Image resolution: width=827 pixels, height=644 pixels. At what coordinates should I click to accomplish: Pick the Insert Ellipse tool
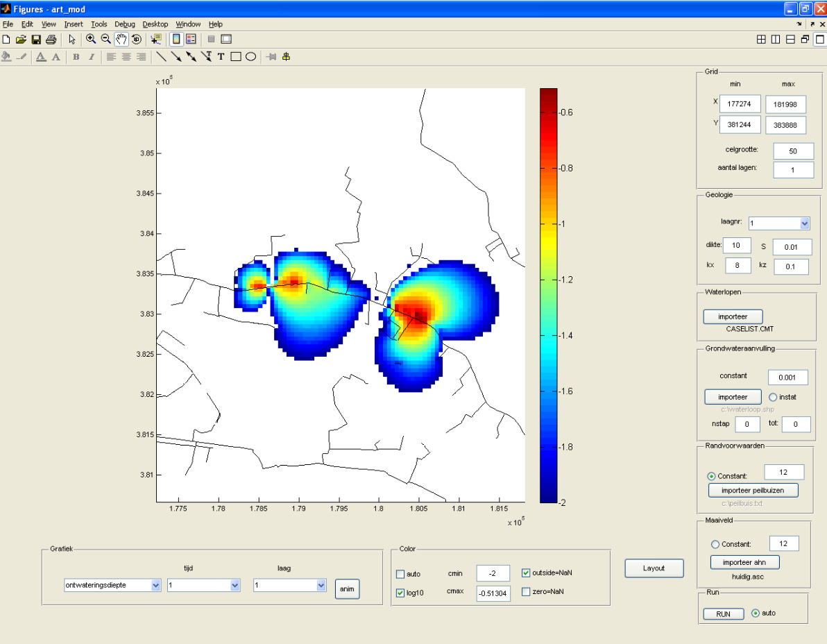(251, 57)
